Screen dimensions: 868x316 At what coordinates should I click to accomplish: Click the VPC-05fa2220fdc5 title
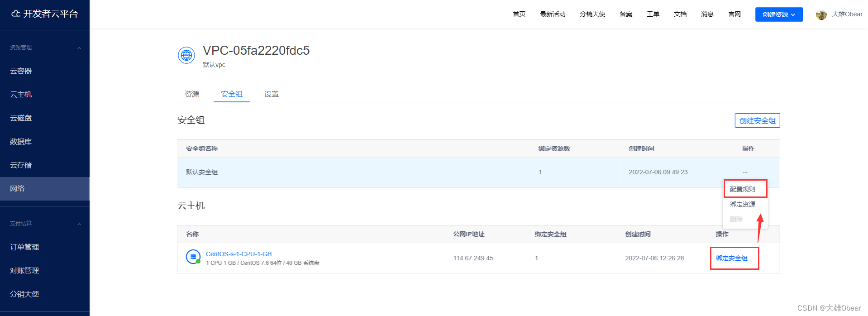tap(256, 50)
